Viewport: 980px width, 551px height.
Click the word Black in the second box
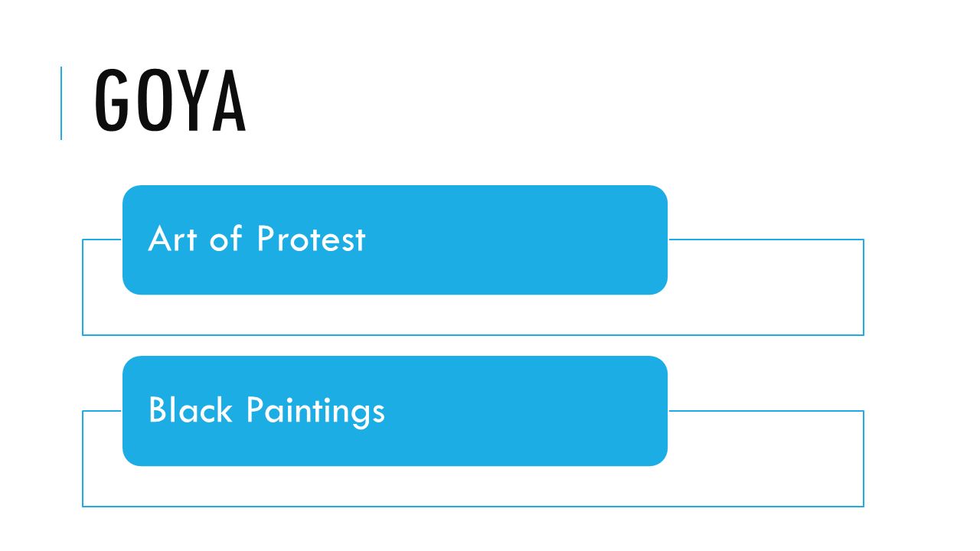click(x=191, y=410)
